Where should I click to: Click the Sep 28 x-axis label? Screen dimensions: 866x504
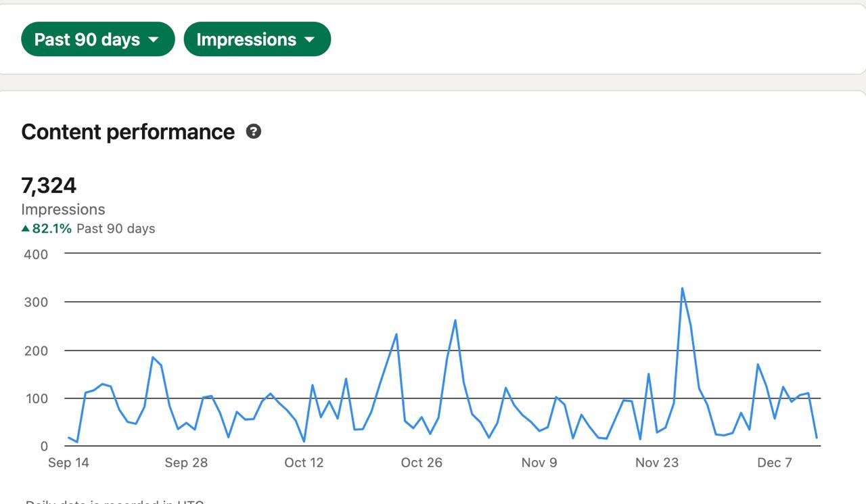coord(186,463)
